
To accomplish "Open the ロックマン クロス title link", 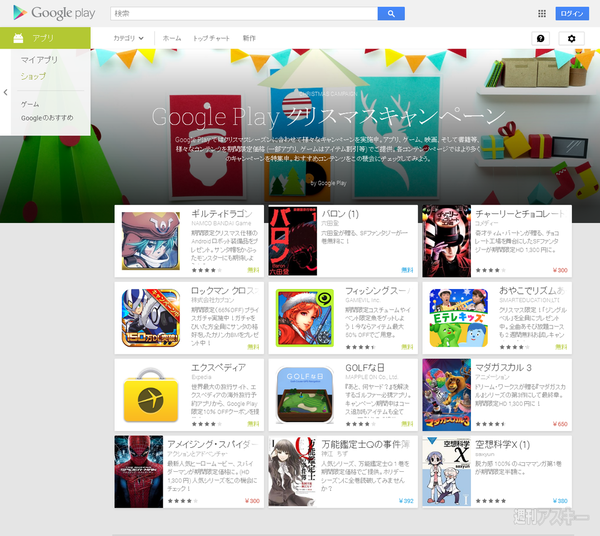I will coord(224,291).
